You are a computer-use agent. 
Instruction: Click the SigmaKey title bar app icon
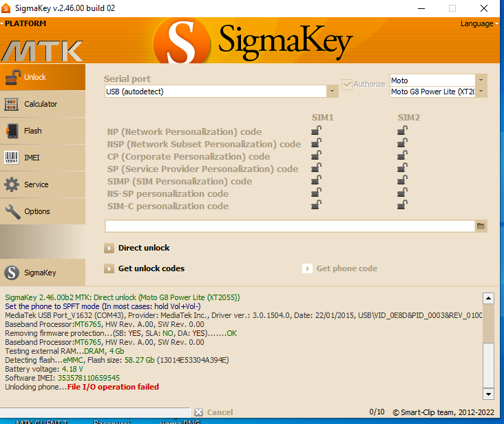coord(6,8)
